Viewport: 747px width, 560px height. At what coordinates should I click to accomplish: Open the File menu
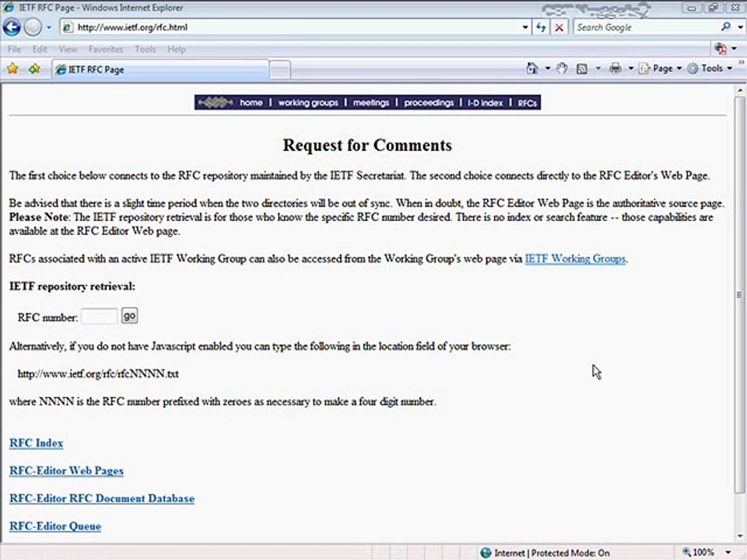[14, 49]
